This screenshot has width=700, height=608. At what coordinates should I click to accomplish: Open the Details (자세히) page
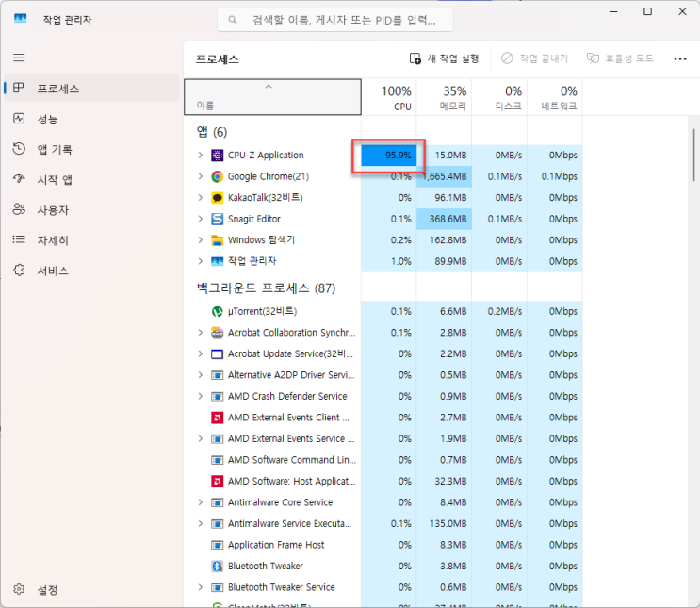[x=91, y=240]
